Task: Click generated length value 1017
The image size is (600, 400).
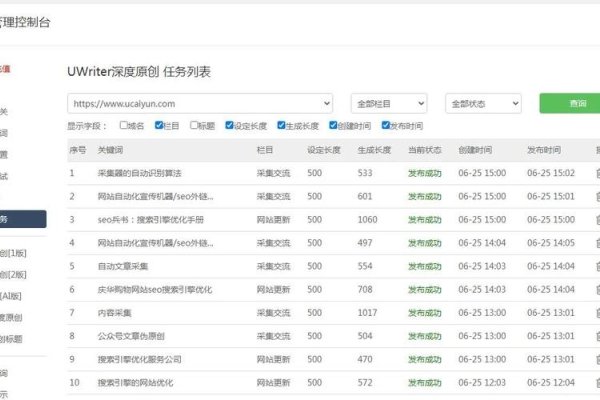Action: 367,313
